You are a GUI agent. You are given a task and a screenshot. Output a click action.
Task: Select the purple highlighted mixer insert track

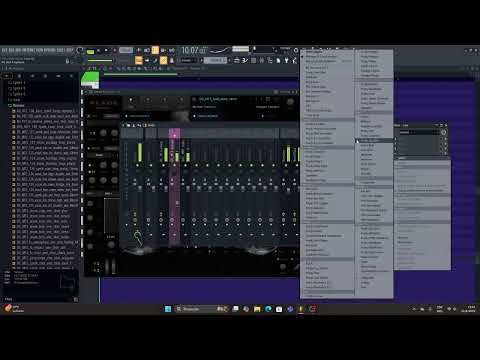pos(174,188)
